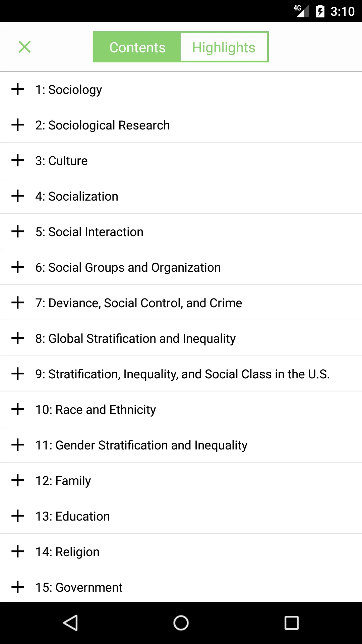The width and height of the screenshot is (362, 644).
Task: Select the Contents tab
Action: (137, 47)
